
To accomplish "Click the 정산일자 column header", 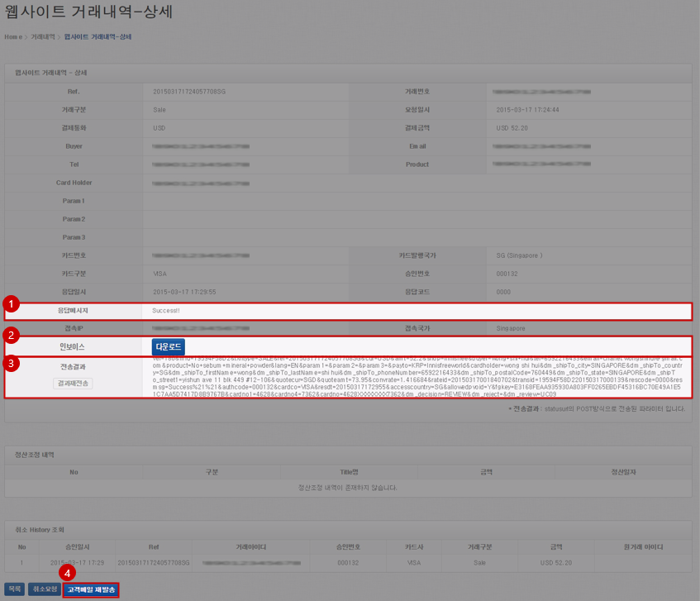I will point(624,472).
